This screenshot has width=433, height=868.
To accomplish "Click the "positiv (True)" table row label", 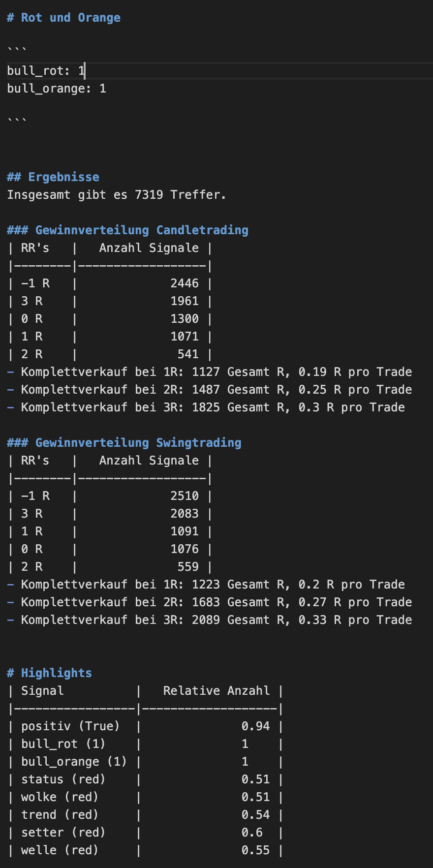I will click(x=70, y=726).
